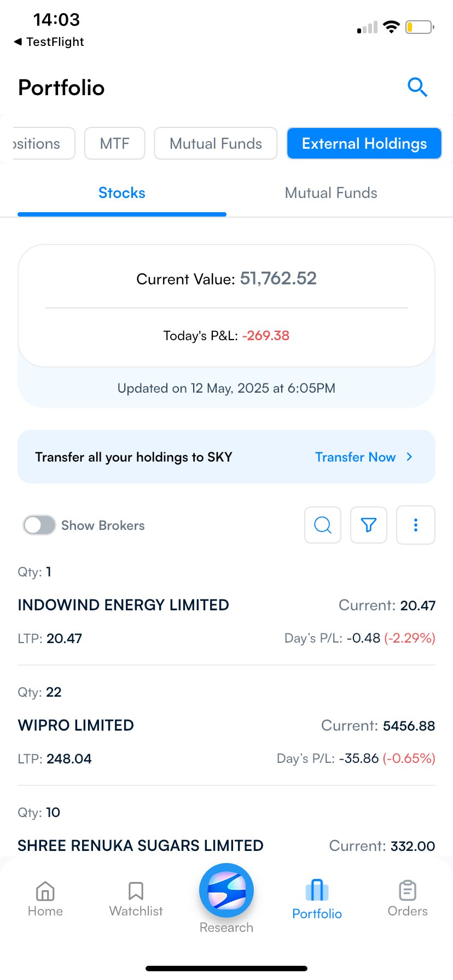The width and height of the screenshot is (453, 980).
Task: Switch to Mutual Funds sub-tab
Action: [x=331, y=193]
